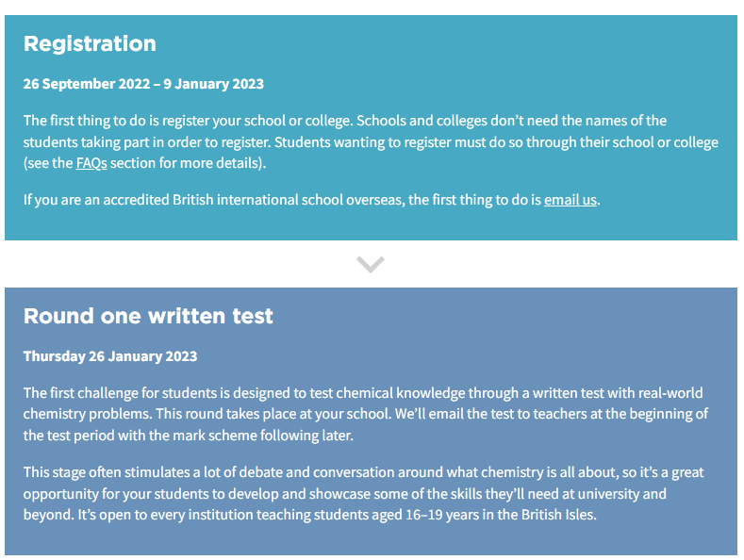Image resolution: width=744 pixels, height=560 pixels.
Task: Select the 'Thursday 26 January 2023' date line
Action: point(110,356)
